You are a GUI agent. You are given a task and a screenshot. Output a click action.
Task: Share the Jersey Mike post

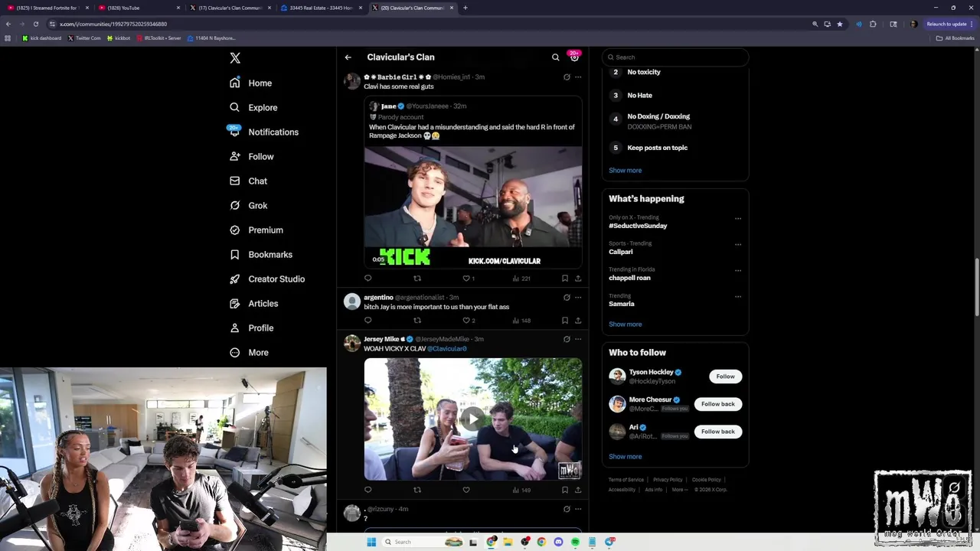578,490
